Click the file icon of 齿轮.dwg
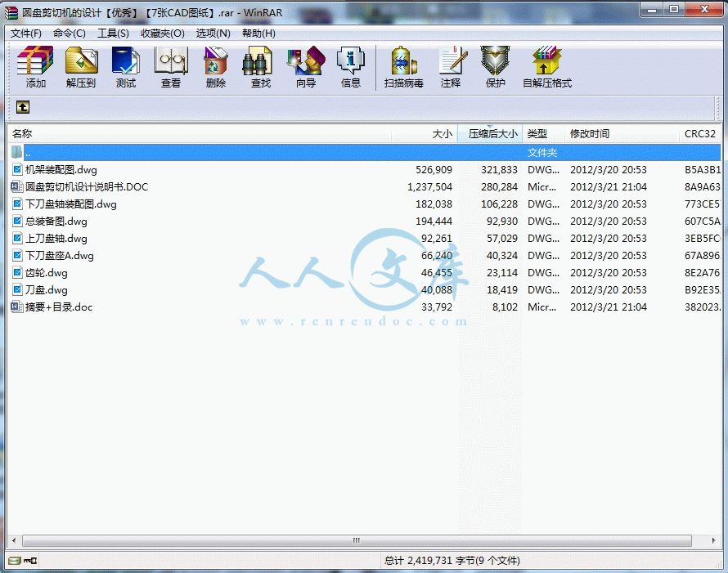 click(x=17, y=273)
